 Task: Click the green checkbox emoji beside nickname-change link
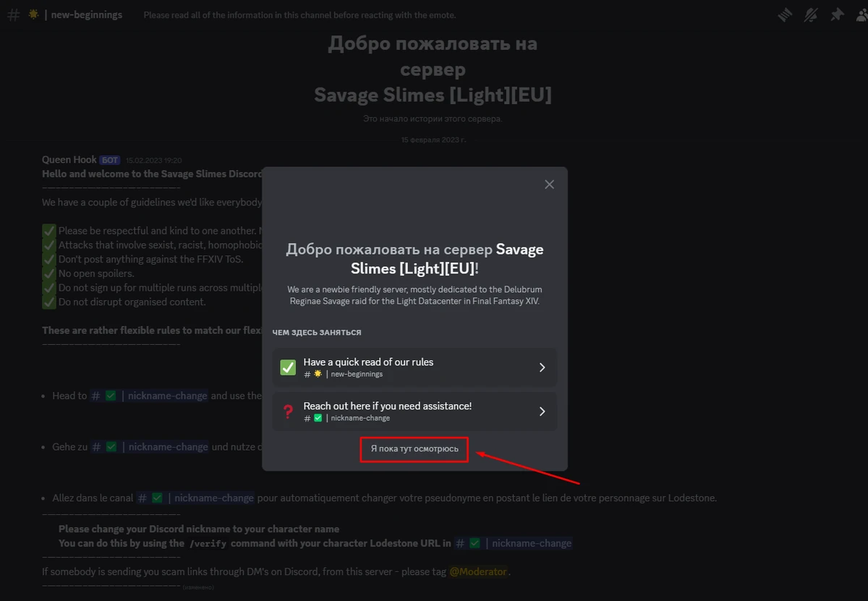pyautogui.click(x=109, y=396)
